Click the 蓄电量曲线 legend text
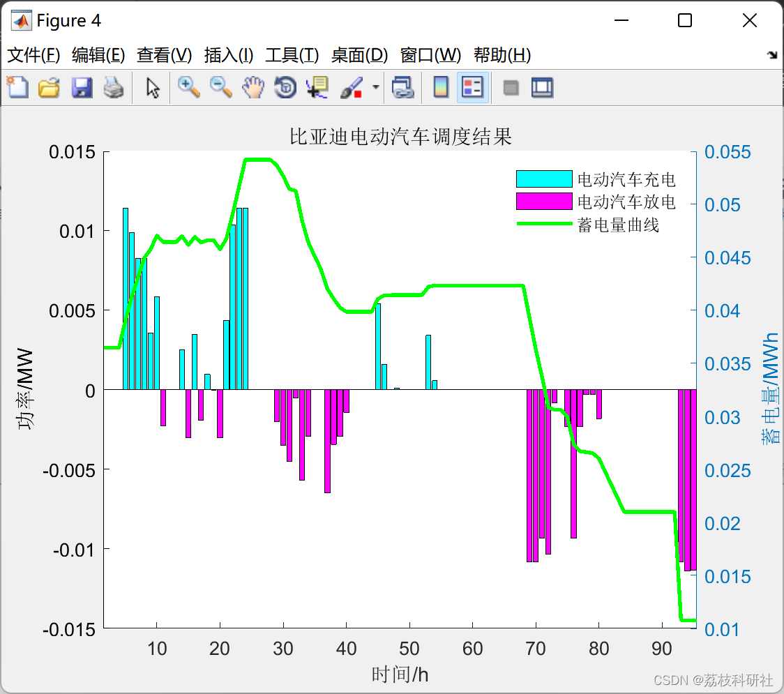Screen dimensions: 784x694 pos(618,225)
